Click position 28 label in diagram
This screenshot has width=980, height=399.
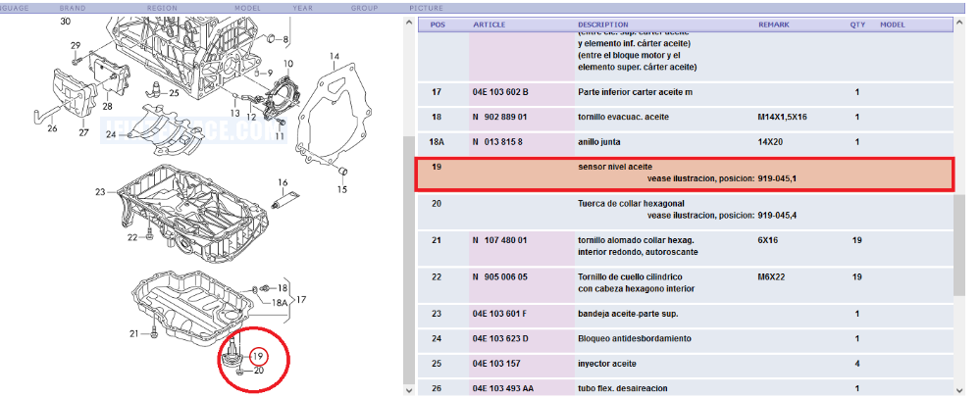(x=108, y=105)
